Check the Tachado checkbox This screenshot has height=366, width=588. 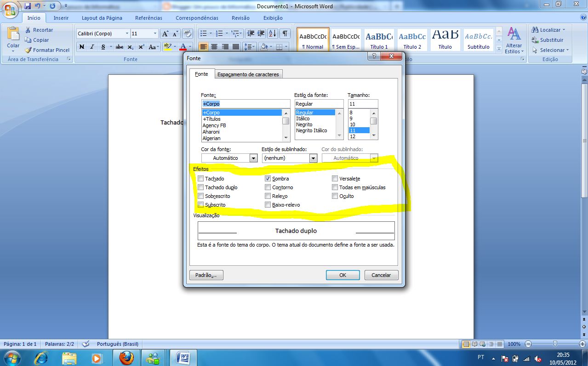tap(200, 179)
